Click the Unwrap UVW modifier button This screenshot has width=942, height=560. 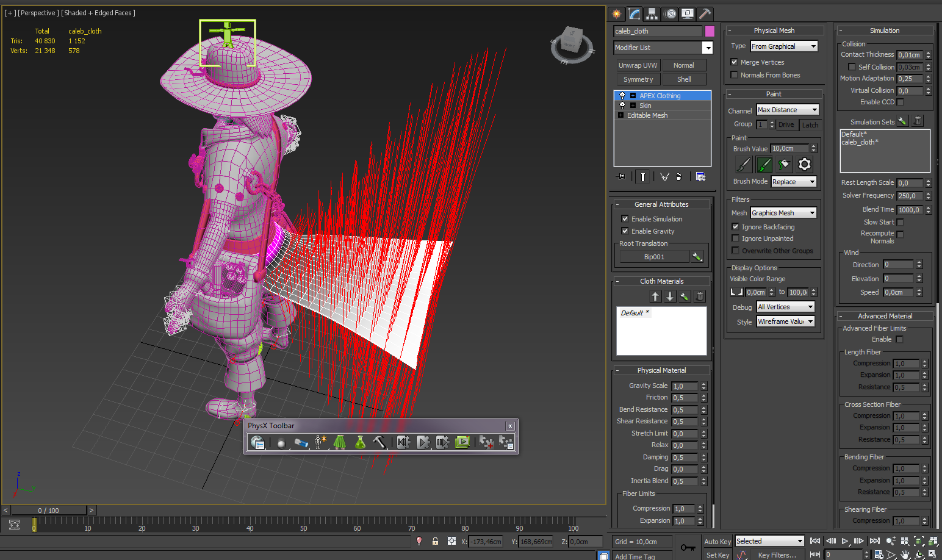pos(638,65)
